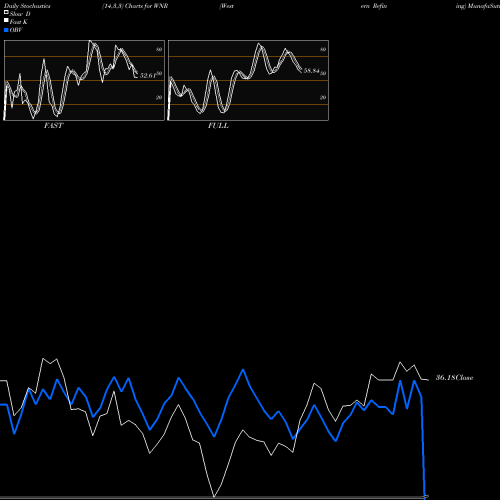The width and height of the screenshot is (500, 500).
Task: Click the Fast K legend text
Action: coord(19,22)
